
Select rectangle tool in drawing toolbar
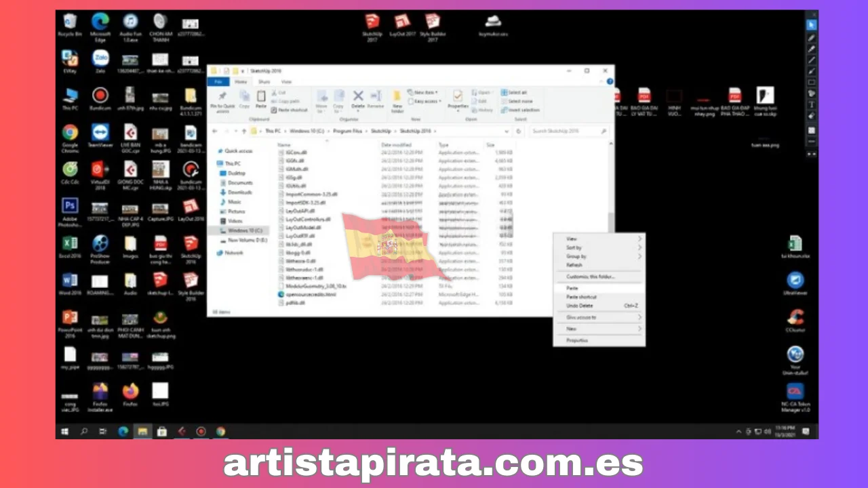click(x=811, y=82)
